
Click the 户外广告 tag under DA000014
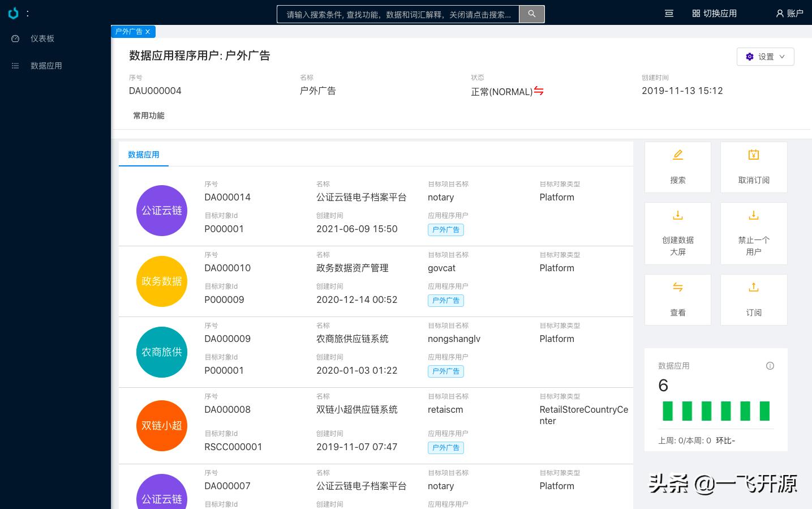(445, 230)
